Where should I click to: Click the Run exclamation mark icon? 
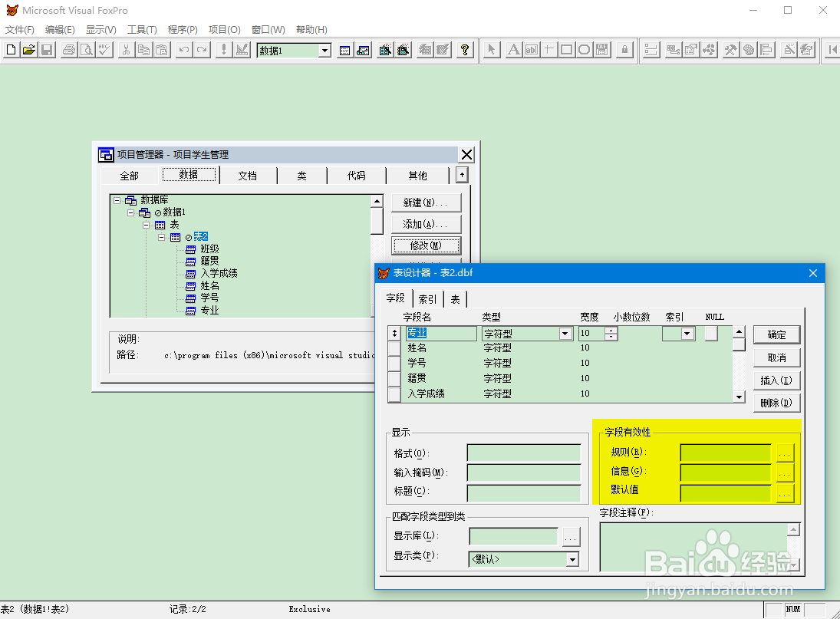(224, 51)
